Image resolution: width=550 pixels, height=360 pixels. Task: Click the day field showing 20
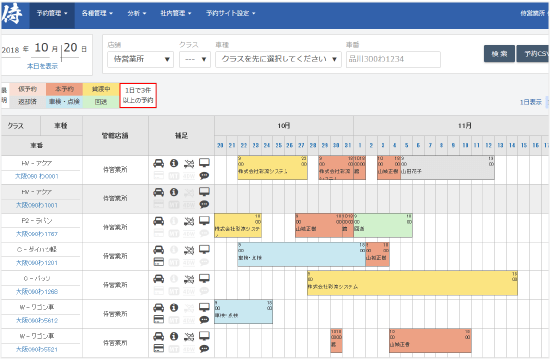(70, 48)
